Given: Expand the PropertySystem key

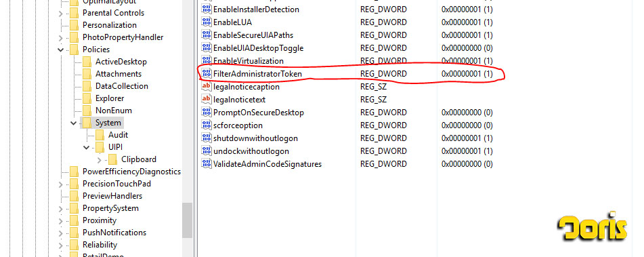Looking at the screenshot, I should (x=61, y=208).
